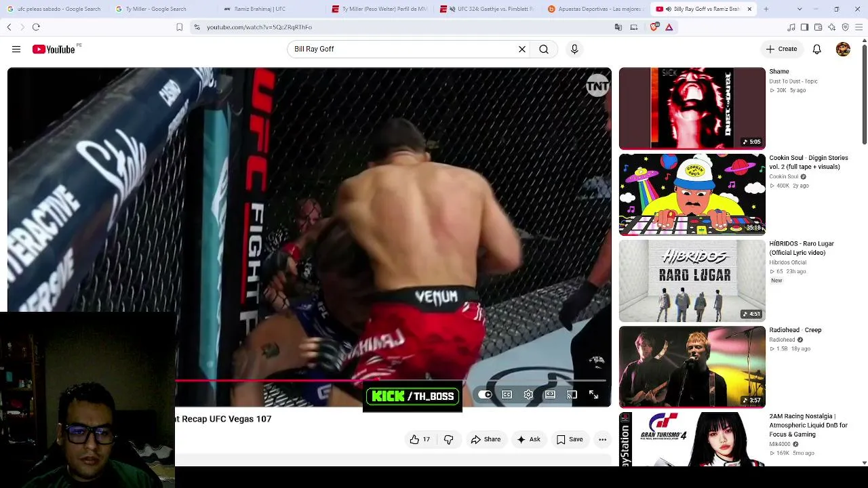This screenshot has height=488, width=868.
Task: Clear the YouTube search box text
Action: click(x=522, y=49)
